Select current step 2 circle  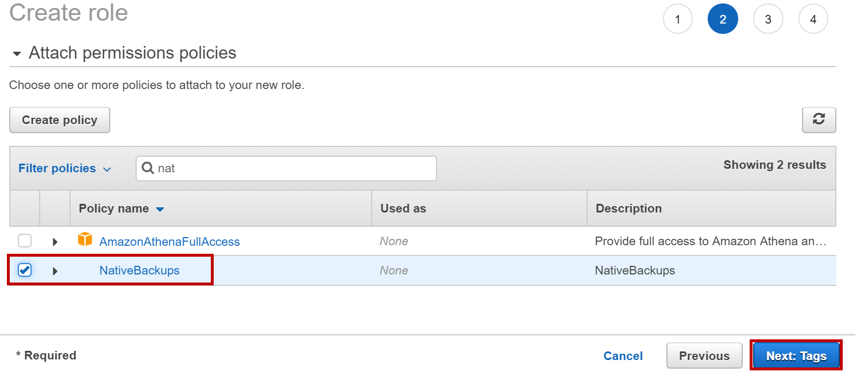pos(723,20)
